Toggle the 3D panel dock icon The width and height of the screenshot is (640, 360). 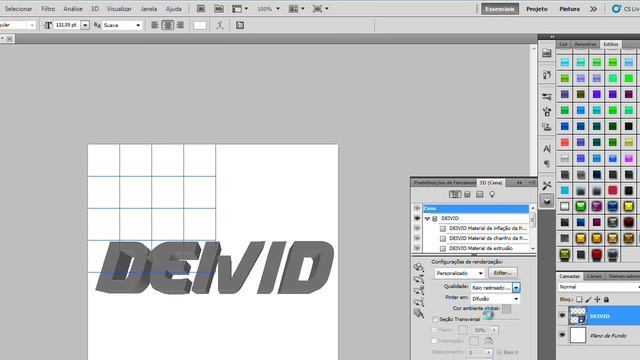pos(547,201)
